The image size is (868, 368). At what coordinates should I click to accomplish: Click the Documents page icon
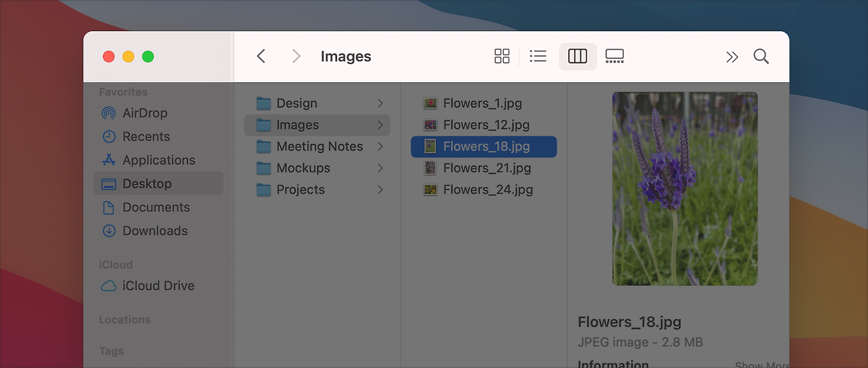pos(108,207)
